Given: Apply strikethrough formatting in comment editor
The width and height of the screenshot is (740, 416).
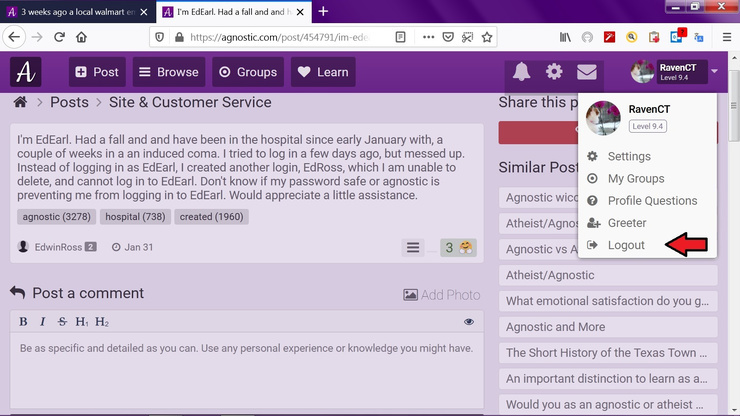Looking at the screenshot, I should (62, 322).
